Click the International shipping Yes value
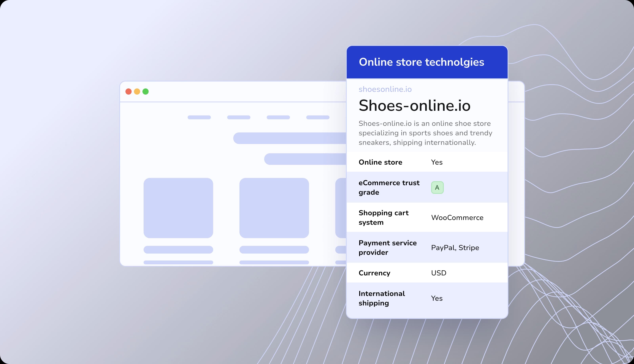This screenshot has height=364, width=634. [x=436, y=298]
